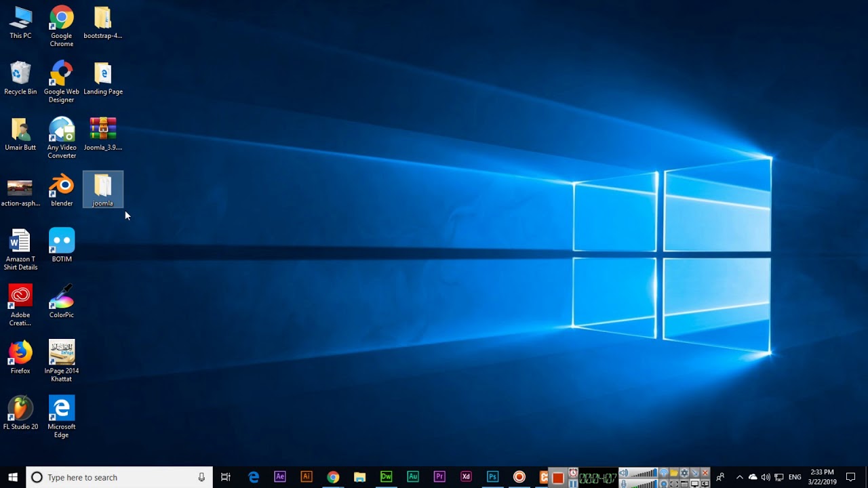Image resolution: width=868 pixels, height=488 pixels.
Task: Open the Windows Start menu
Action: pyautogui.click(x=13, y=477)
